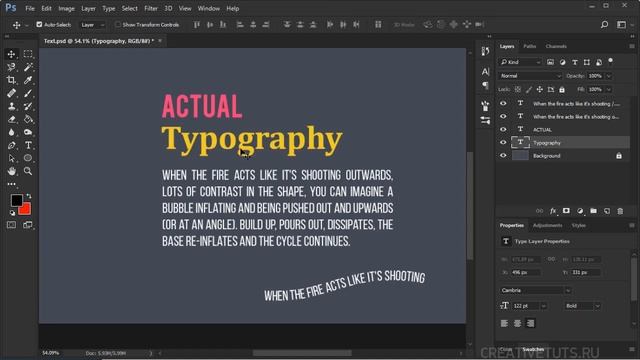Open the Type menu
Image resolution: width=640 pixels, height=360 pixels.
[x=109, y=8]
